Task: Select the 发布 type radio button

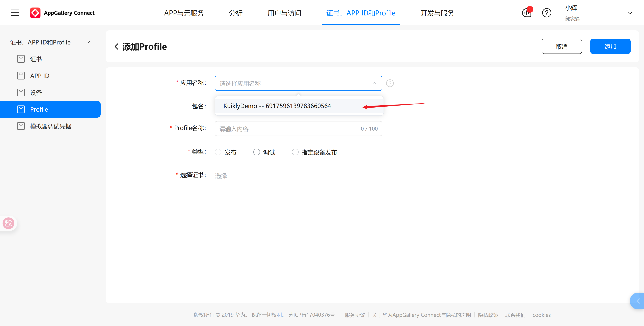Action: [218, 152]
